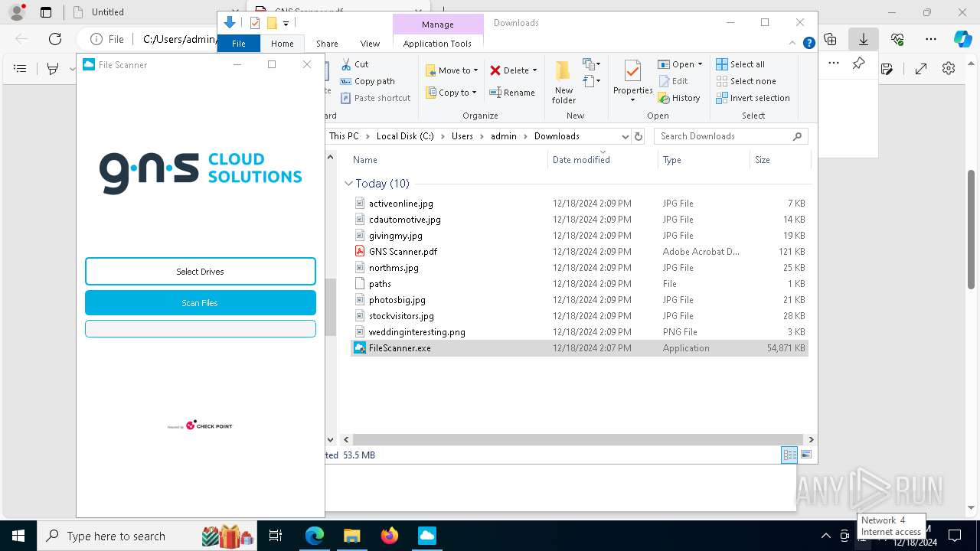Click the admin breadcrumb segment
Screen dimensions: 980x551
tap(504, 136)
